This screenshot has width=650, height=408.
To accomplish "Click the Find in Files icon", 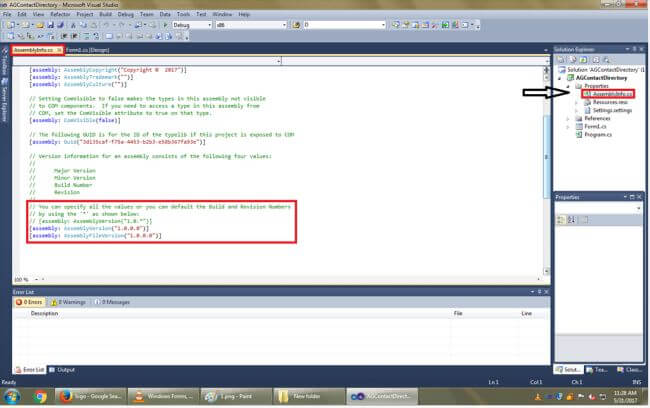I will 296,25.
